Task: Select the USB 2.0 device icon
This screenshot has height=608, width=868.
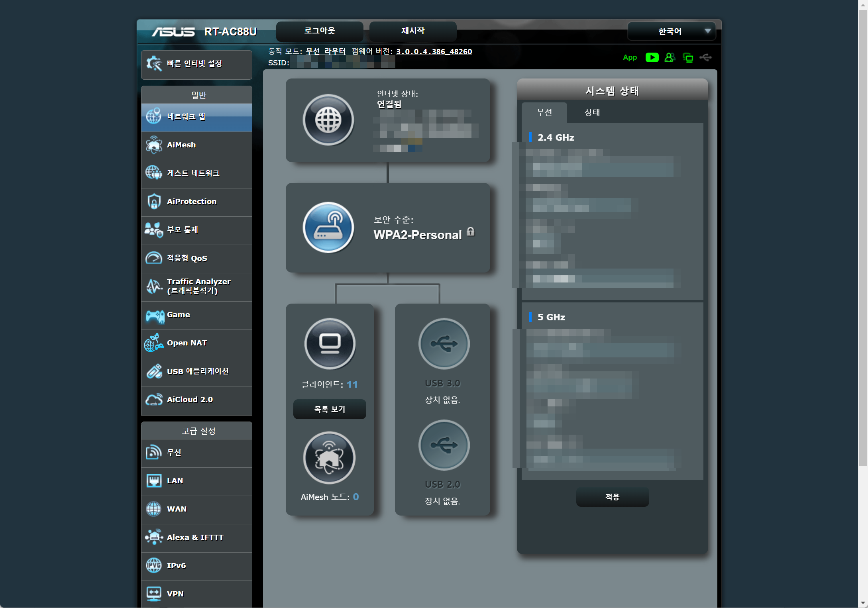Action: pos(444,445)
